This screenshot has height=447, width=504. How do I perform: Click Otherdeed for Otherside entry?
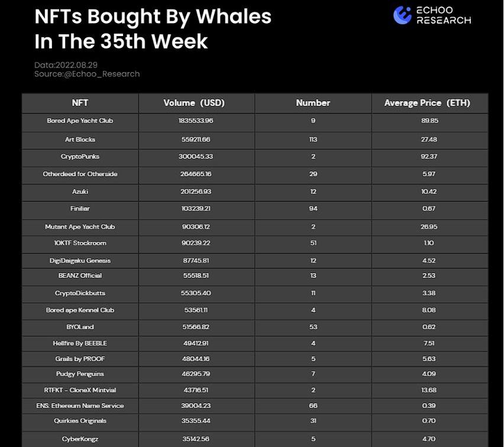(80, 174)
